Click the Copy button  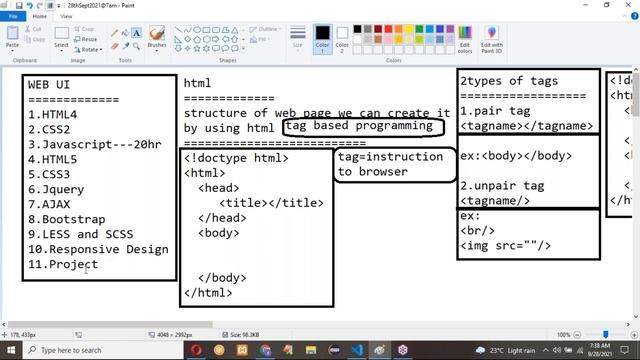click(35, 39)
